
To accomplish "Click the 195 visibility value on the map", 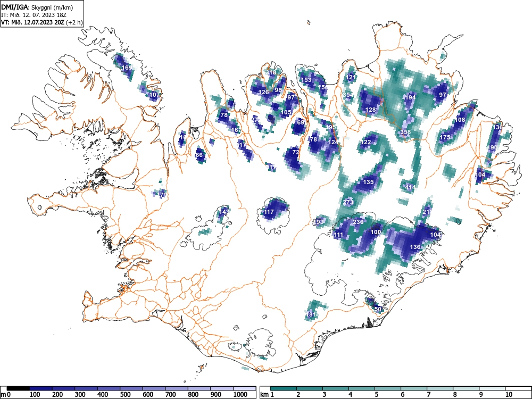I will [x=331, y=127].
